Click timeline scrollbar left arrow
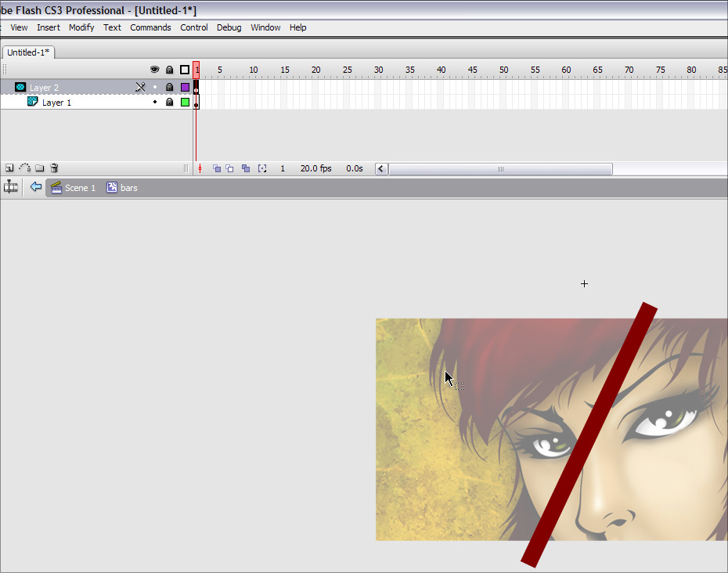The width and height of the screenshot is (728, 573). coord(381,168)
